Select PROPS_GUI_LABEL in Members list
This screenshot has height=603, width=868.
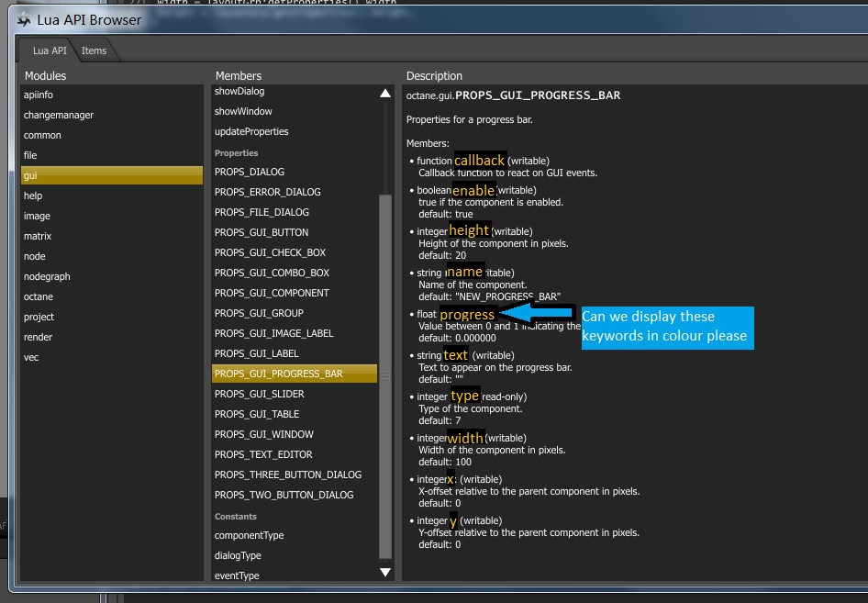(x=295, y=354)
